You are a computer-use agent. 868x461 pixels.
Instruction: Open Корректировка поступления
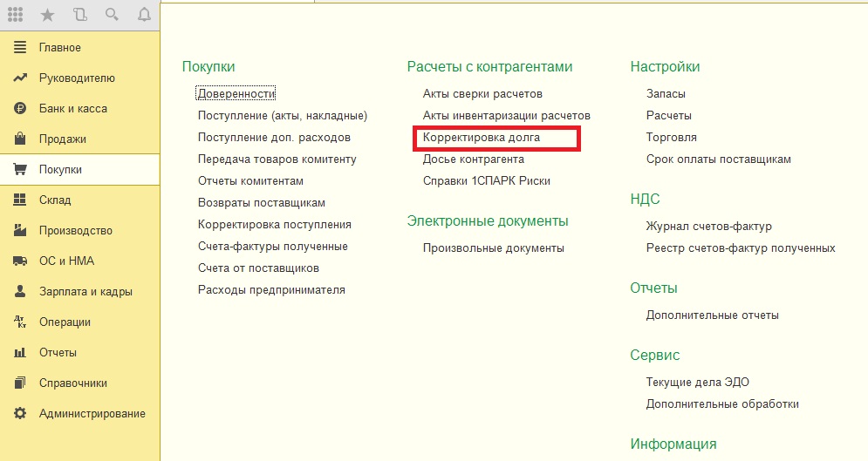[x=275, y=225]
